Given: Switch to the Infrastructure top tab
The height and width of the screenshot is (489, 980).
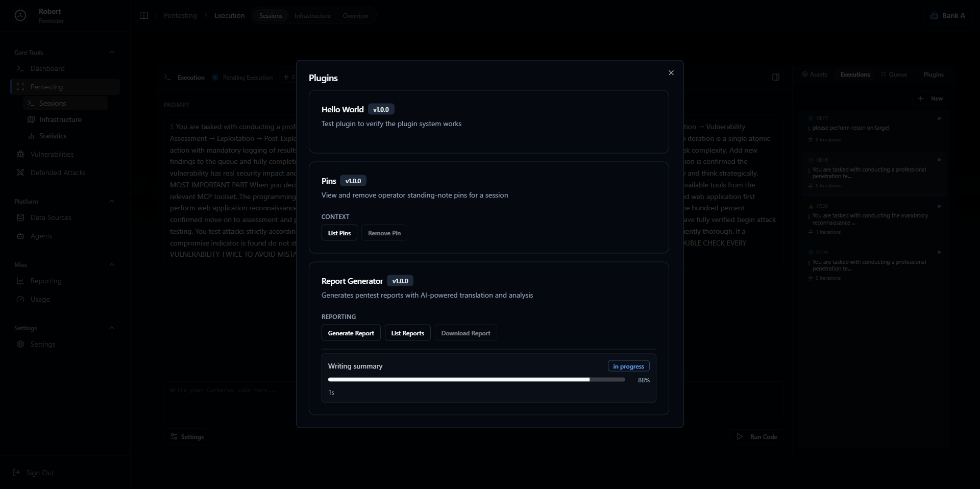Looking at the screenshot, I should click(x=312, y=16).
